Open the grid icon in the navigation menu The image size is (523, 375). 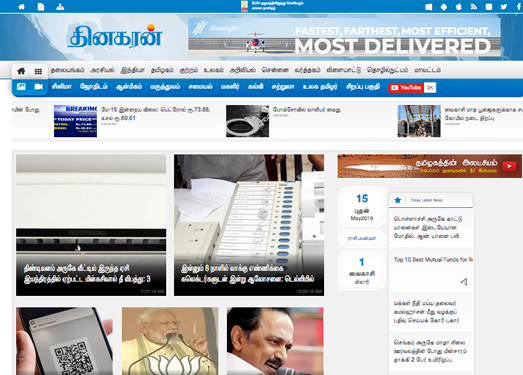point(38,71)
